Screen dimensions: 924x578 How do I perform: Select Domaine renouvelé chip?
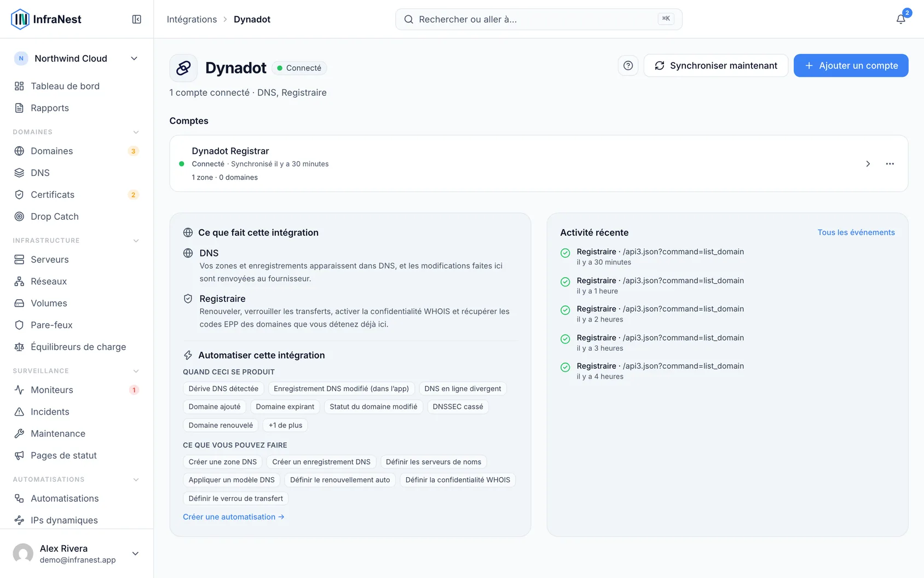coord(221,425)
